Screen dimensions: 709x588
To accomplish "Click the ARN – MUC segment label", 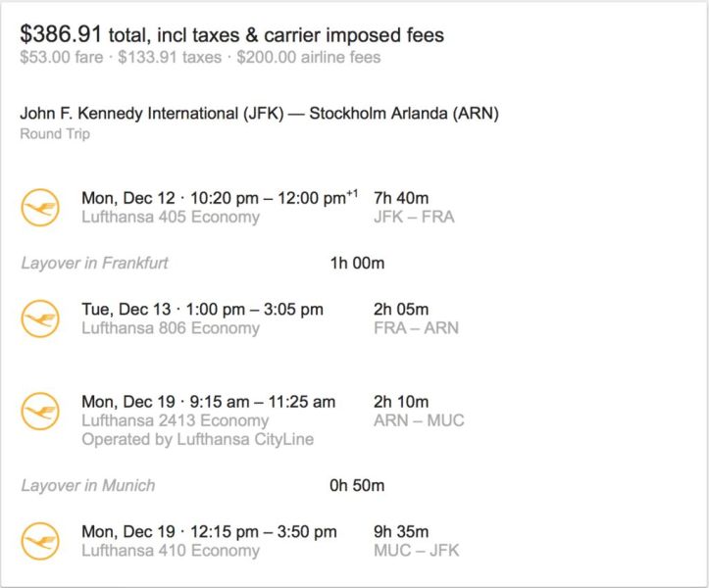I will tap(419, 420).
